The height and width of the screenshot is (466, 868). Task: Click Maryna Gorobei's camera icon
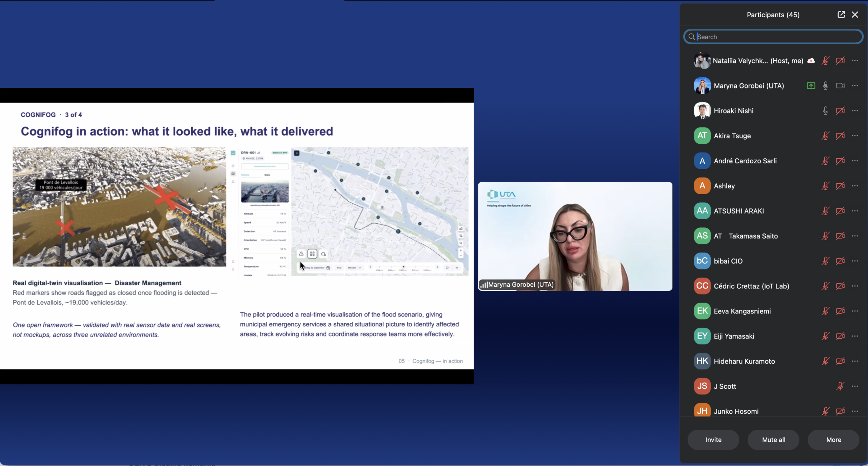click(840, 86)
